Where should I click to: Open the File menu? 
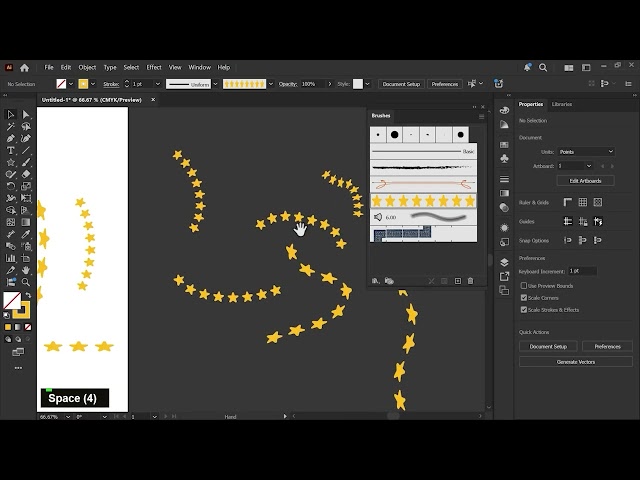[x=49, y=68]
